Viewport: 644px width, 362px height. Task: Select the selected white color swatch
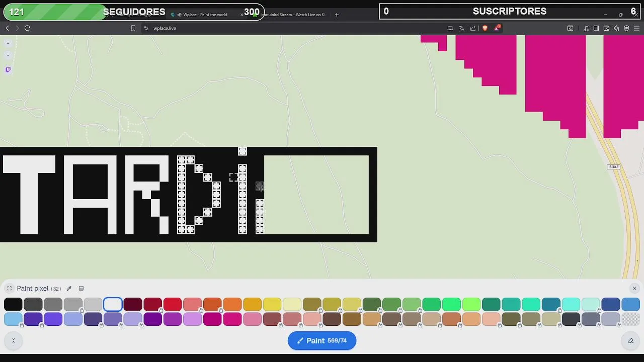coord(113,304)
